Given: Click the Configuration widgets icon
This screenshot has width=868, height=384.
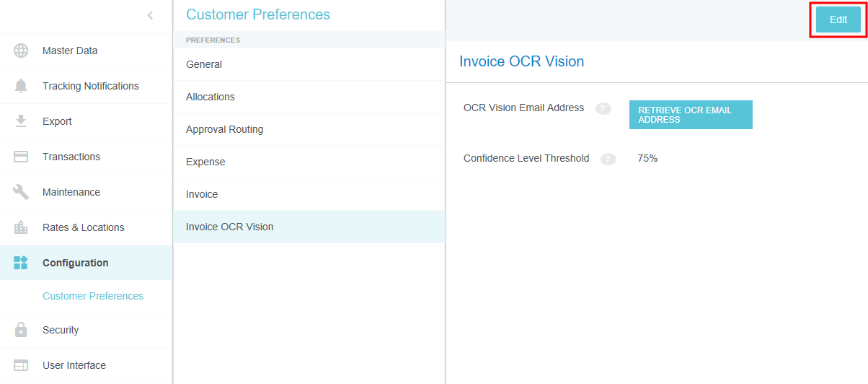Looking at the screenshot, I should click(21, 263).
